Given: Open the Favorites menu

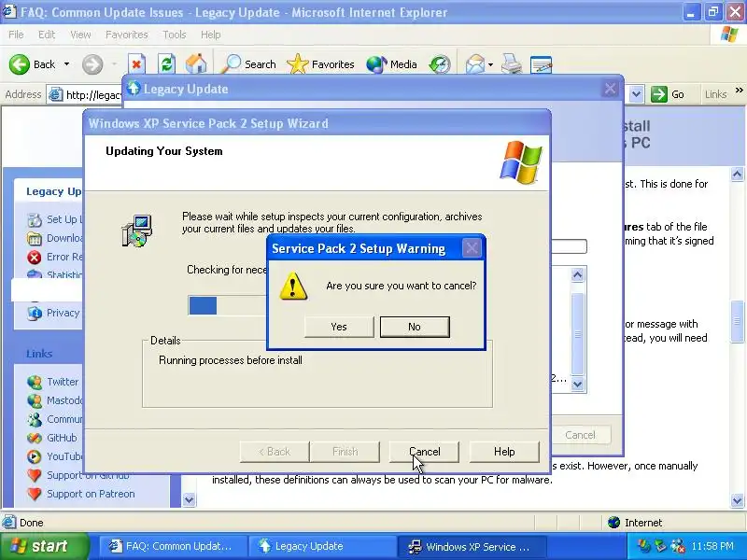Looking at the screenshot, I should (x=127, y=35).
